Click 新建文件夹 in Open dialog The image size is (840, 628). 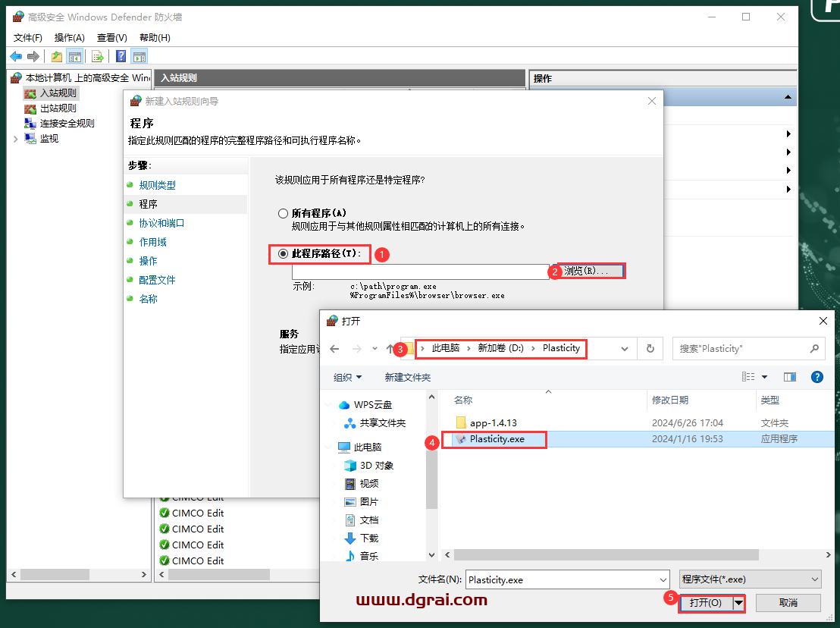coord(408,377)
